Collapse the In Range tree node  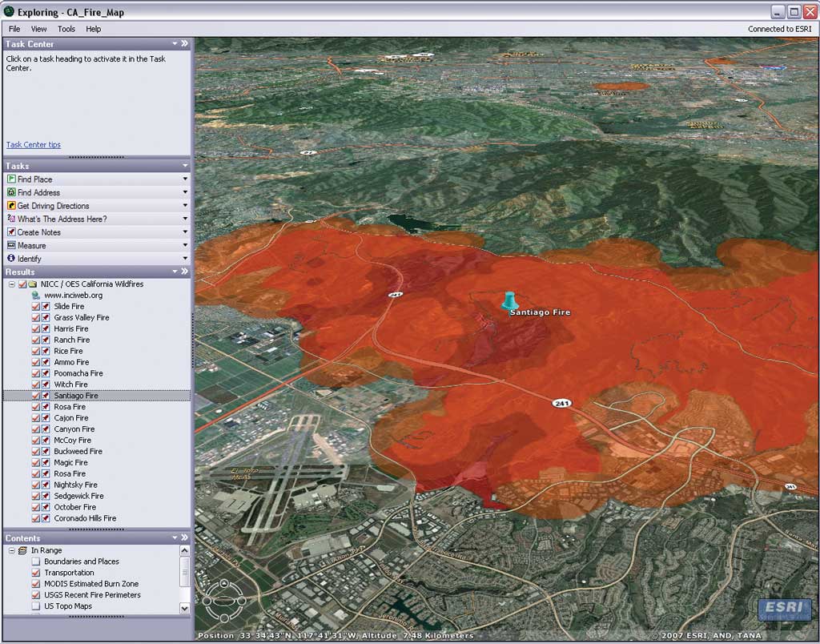(11, 550)
